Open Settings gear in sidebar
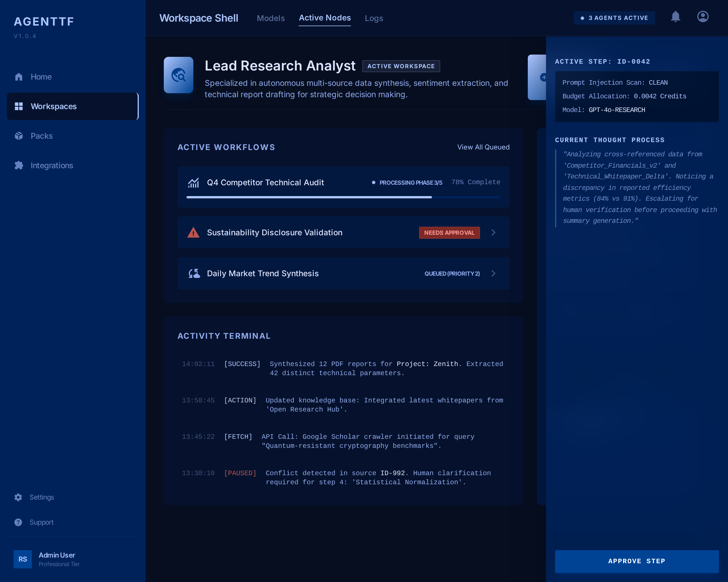 click(18, 497)
